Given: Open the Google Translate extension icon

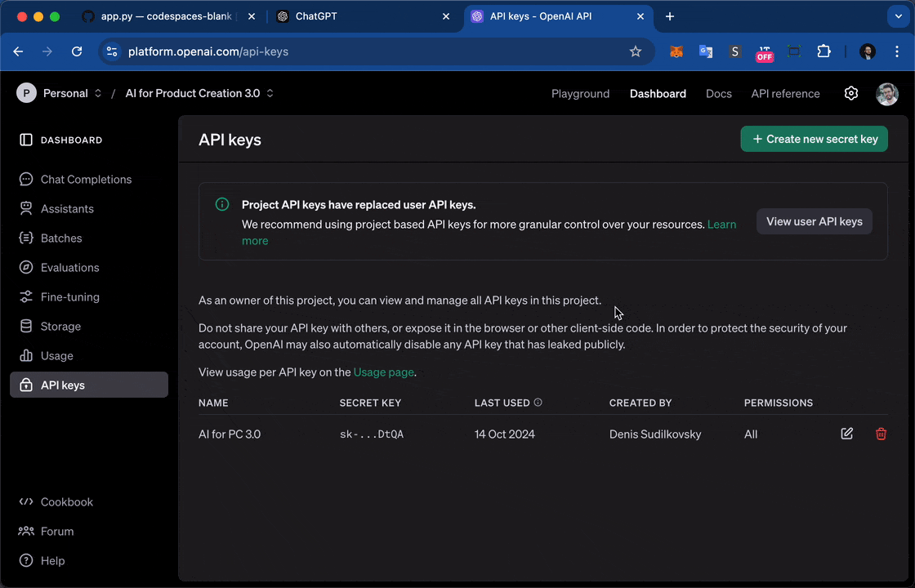Looking at the screenshot, I should point(706,51).
